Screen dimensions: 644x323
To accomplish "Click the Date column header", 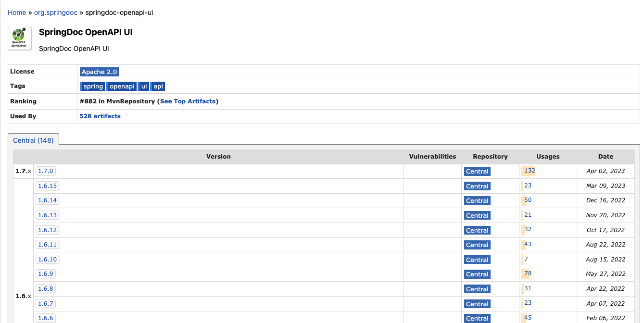I will (x=606, y=157).
